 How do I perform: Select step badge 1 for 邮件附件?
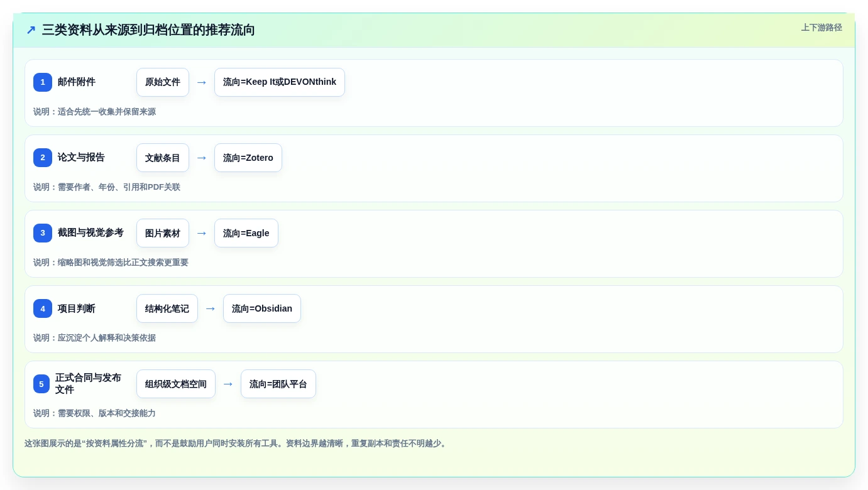point(43,82)
